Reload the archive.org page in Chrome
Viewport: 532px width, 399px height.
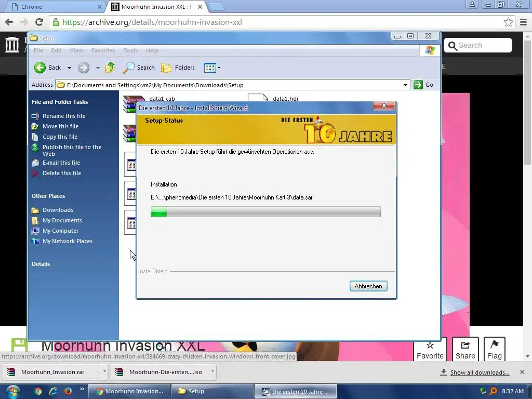tap(39, 22)
